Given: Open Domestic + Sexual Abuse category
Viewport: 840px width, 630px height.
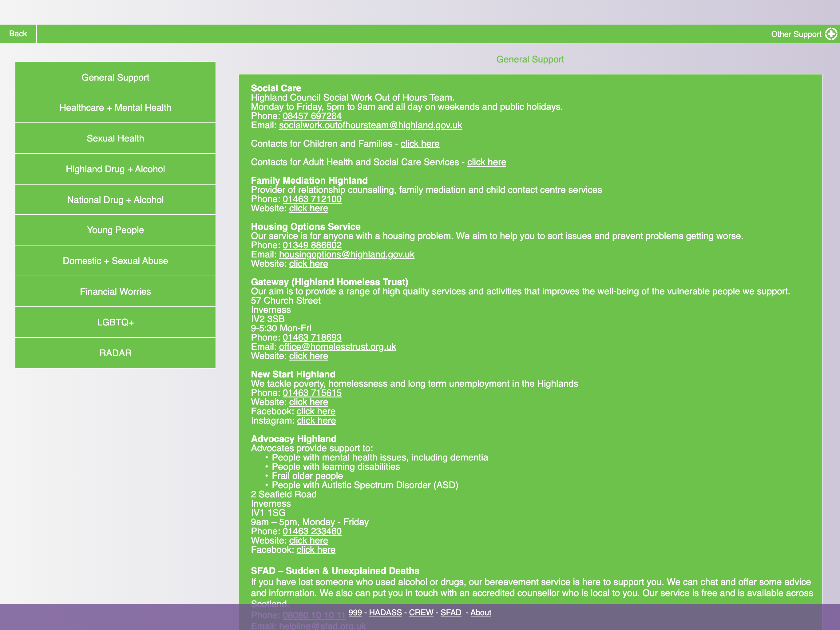Looking at the screenshot, I should point(115,261).
